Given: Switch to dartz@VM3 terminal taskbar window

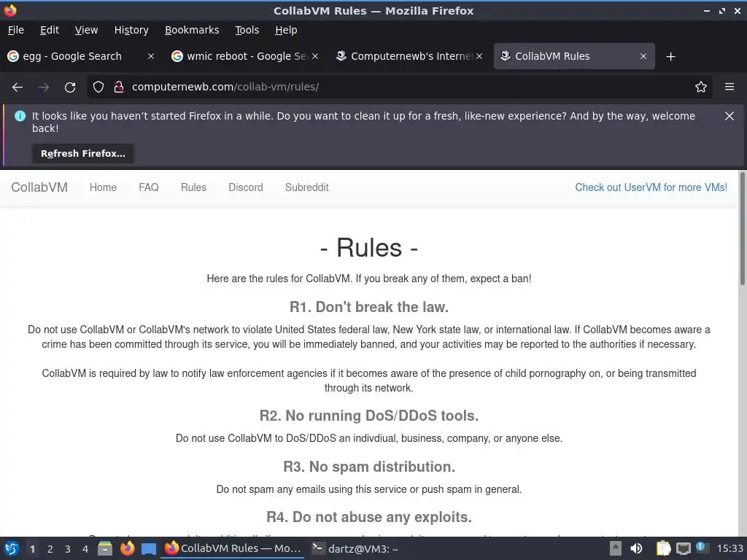Looking at the screenshot, I should (x=355, y=548).
